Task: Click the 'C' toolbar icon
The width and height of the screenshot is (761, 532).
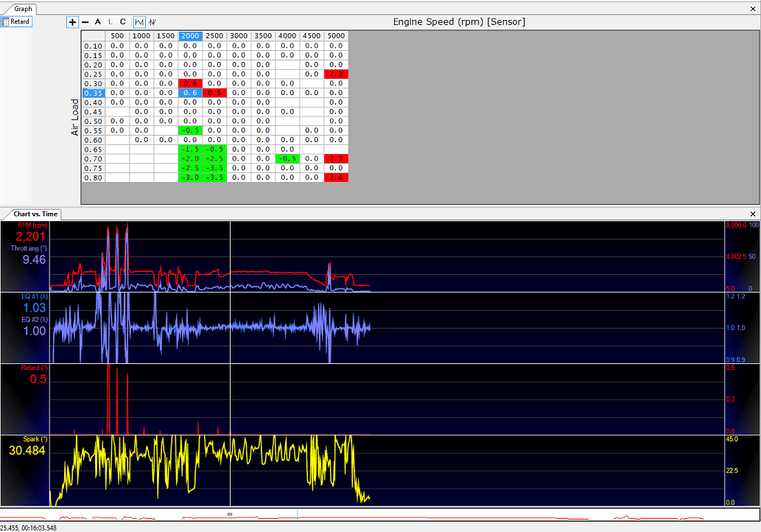Action: click(123, 22)
